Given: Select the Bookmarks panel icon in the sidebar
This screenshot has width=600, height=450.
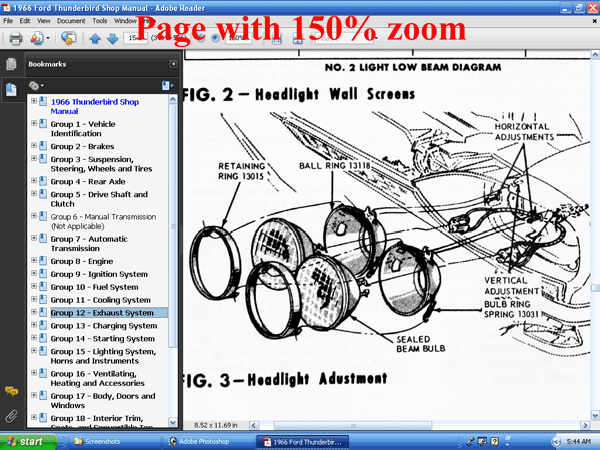Looking at the screenshot, I should [x=11, y=90].
